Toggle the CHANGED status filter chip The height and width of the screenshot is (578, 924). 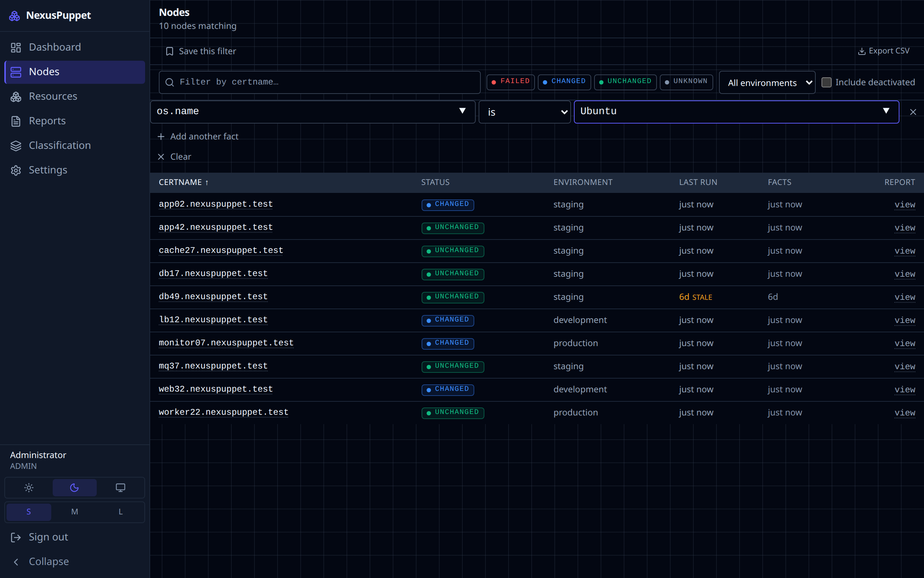(x=565, y=82)
